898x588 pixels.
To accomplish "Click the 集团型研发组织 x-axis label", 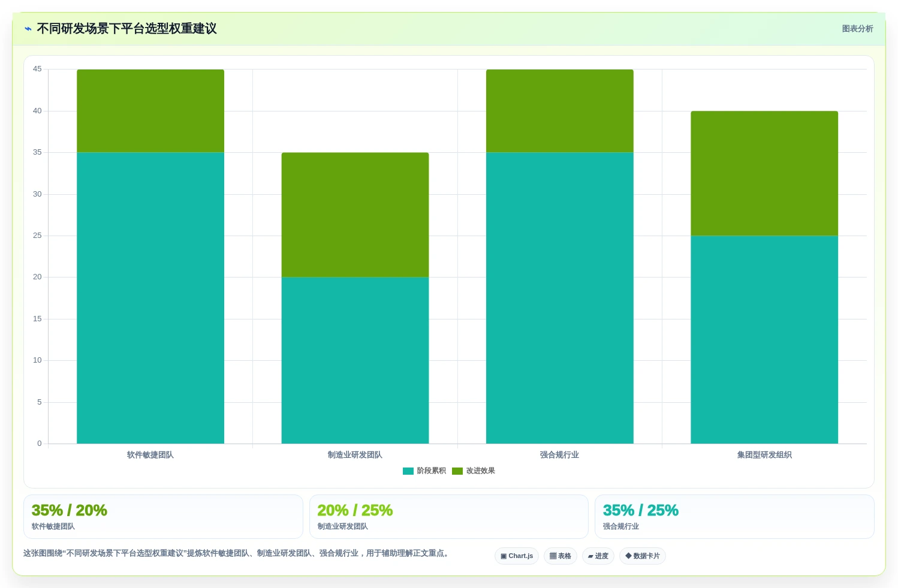I will 764,455.
